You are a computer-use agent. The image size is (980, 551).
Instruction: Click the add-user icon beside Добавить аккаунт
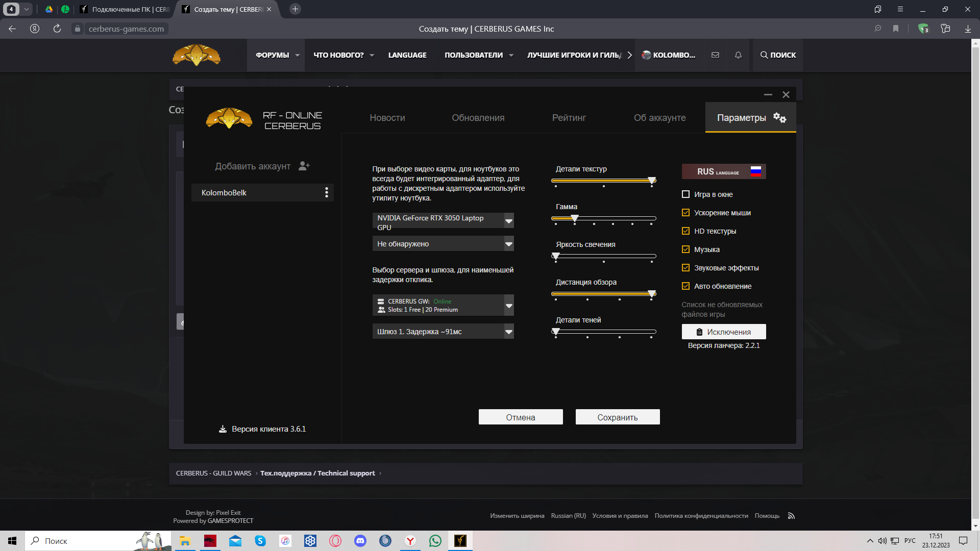(304, 166)
